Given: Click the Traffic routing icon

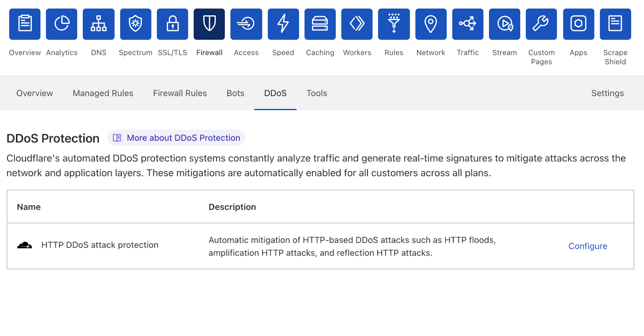Looking at the screenshot, I should point(468,24).
